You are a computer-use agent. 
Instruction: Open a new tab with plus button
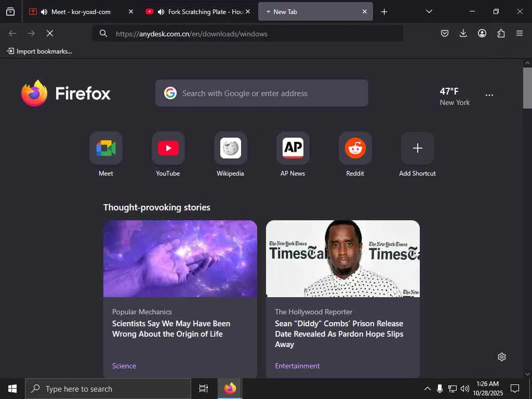click(x=384, y=12)
